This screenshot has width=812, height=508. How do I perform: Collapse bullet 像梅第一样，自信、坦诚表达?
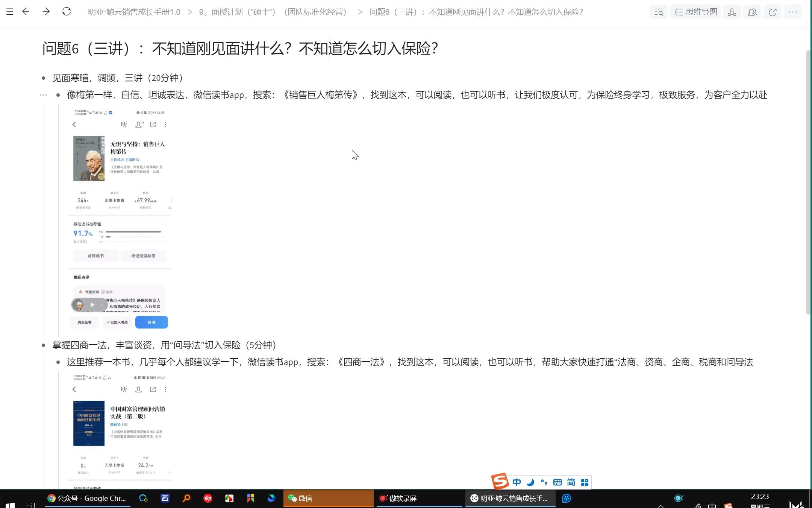[58, 95]
